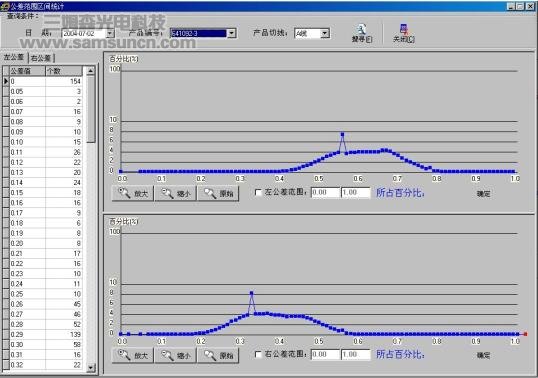This screenshot has height=378, width=538.
Task: Click zoom in (放大) icon under lower chart
Action: click(x=124, y=355)
